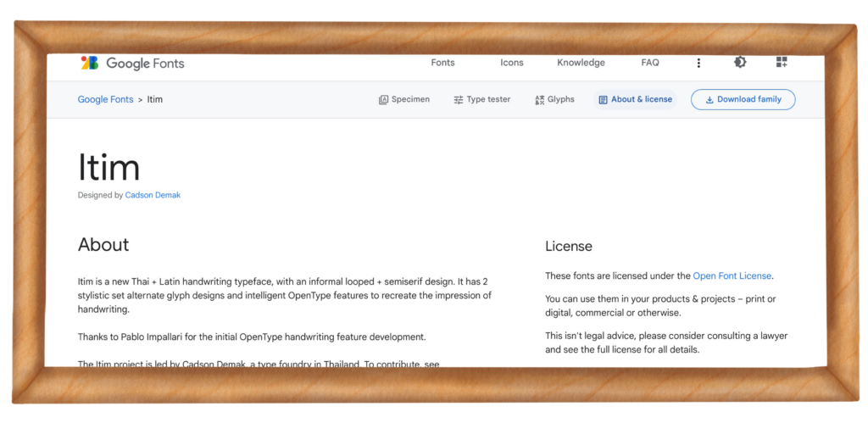Open the Glyphs tab
The width and height of the screenshot is (868, 423).
(554, 99)
